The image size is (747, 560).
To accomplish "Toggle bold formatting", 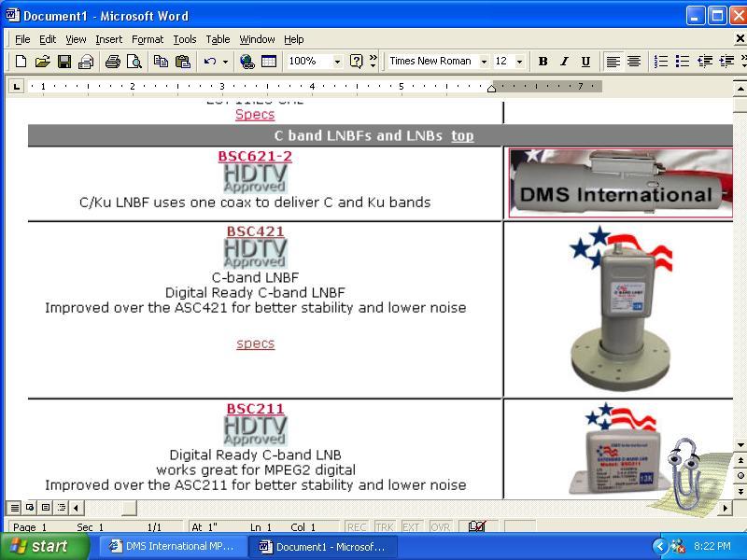I will tap(543, 62).
